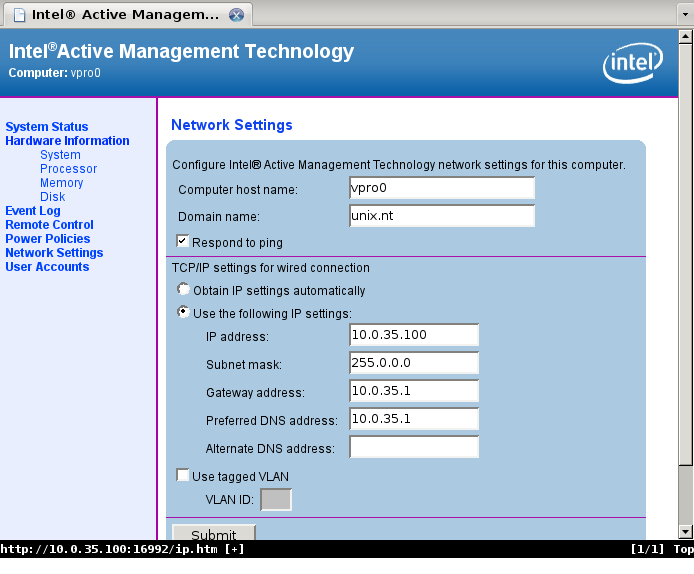
Task: Click the page icon on the browser tab
Action: [x=19, y=15]
